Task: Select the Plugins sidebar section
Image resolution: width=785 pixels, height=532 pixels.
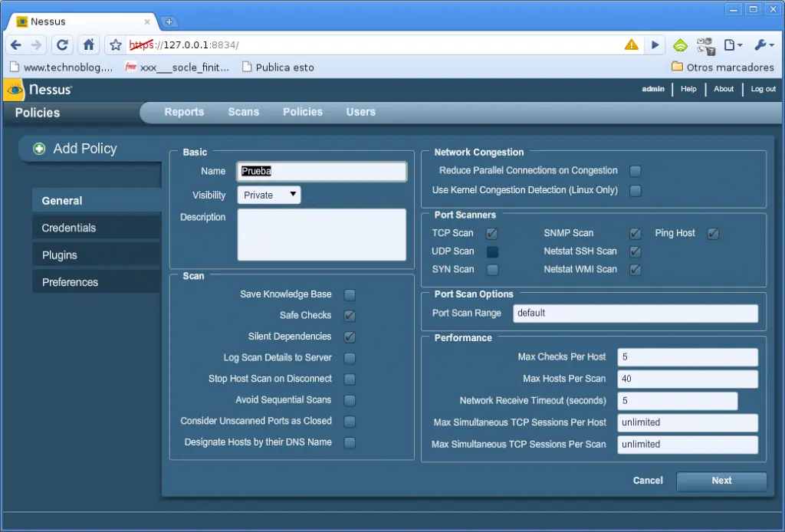Action: [97, 255]
